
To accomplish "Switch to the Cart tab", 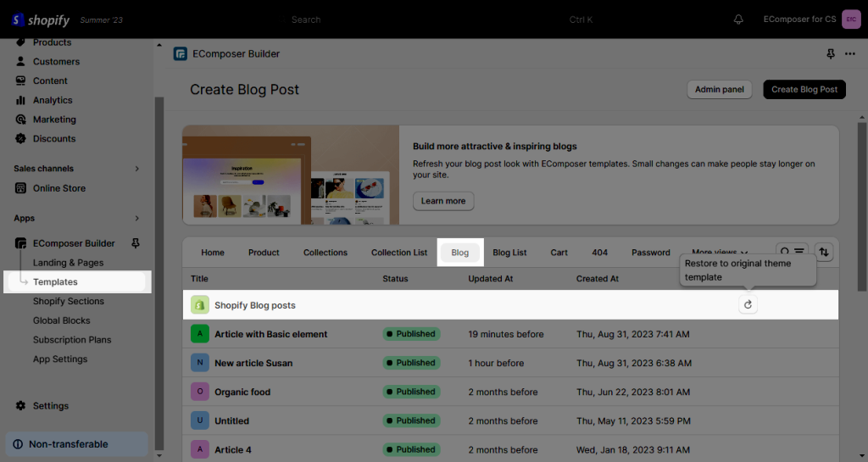I will [559, 253].
